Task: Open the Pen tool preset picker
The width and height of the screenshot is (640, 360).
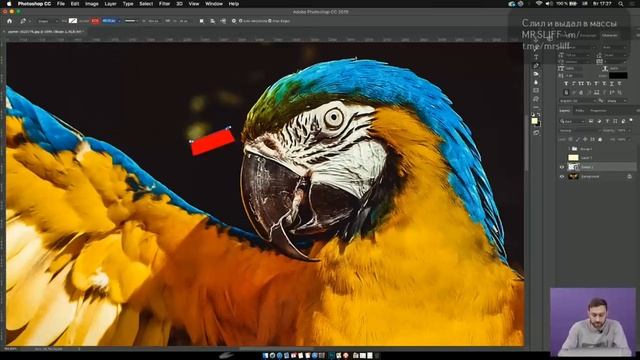Action: (25, 21)
